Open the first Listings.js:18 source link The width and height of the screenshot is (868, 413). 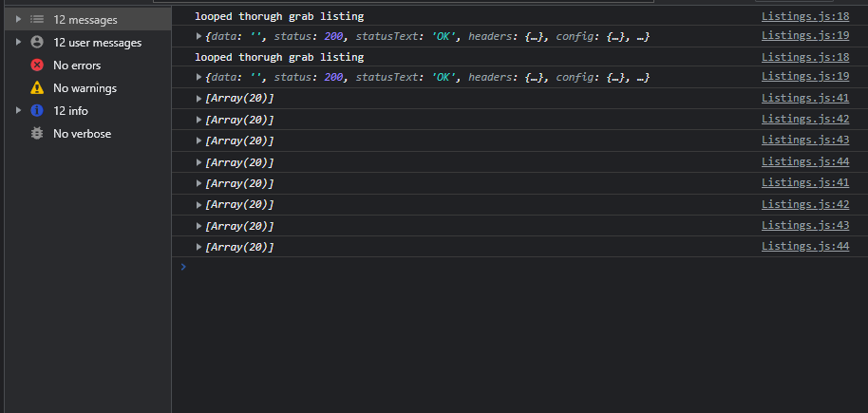(805, 16)
